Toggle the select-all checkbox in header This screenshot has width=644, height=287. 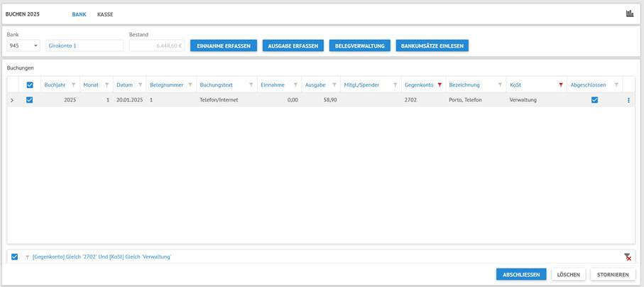tap(29, 85)
